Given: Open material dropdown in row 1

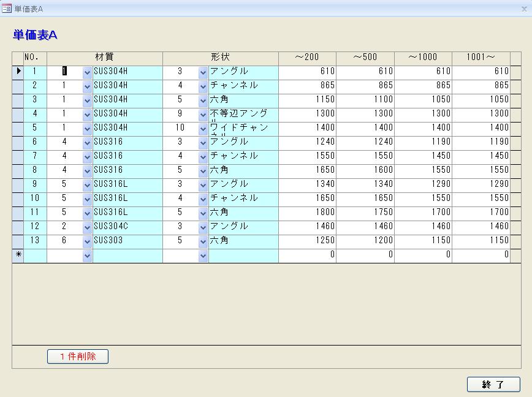Looking at the screenshot, I should (x=87, y=72).
